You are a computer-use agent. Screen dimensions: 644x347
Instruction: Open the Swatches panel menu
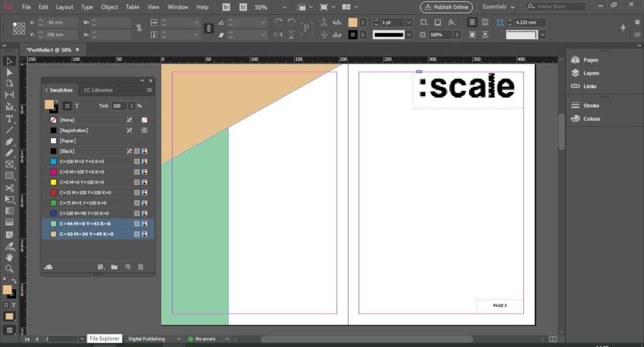[149, 90]
